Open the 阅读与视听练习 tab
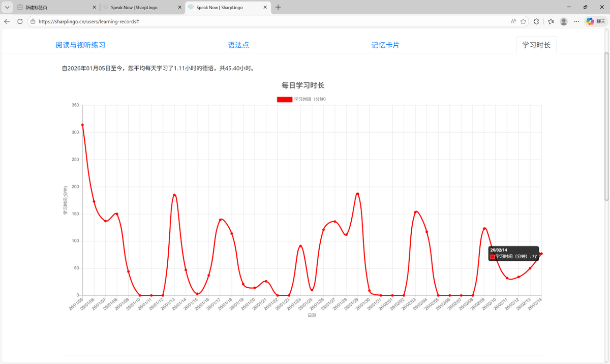 (80, 45)
